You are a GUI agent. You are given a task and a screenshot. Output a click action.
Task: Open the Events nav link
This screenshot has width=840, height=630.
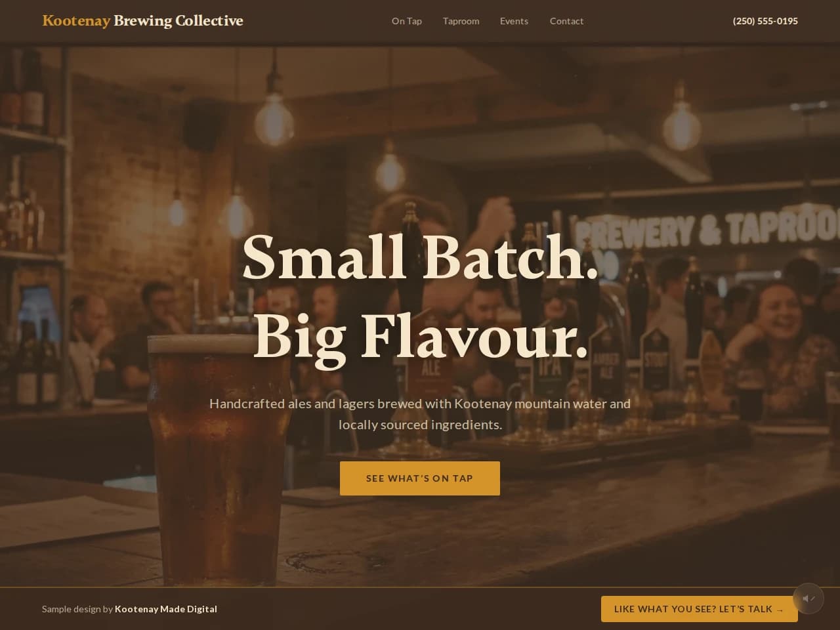point(514,21)
